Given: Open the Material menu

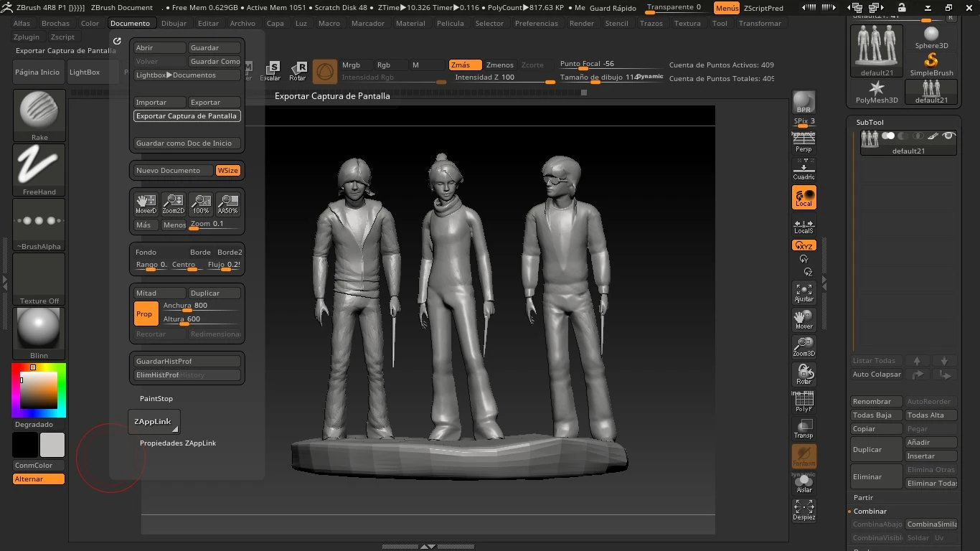Looking at the screenshot, I should click(x=410, y=23).
